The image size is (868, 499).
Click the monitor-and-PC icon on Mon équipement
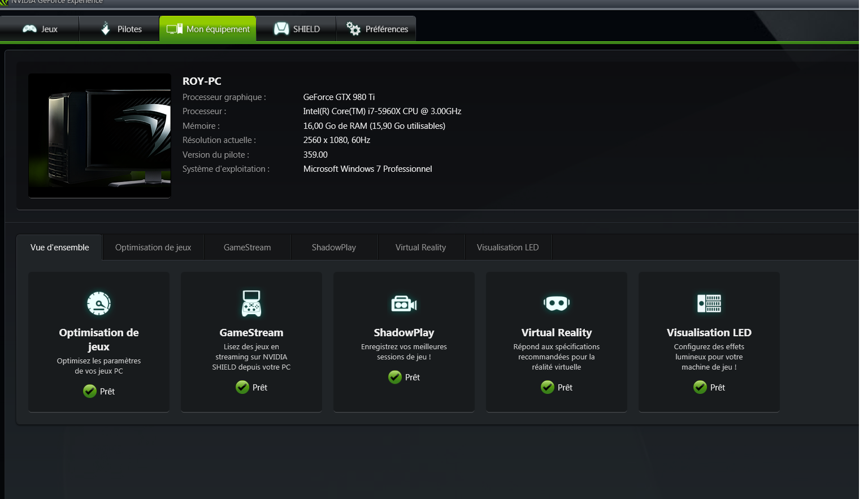175,29
